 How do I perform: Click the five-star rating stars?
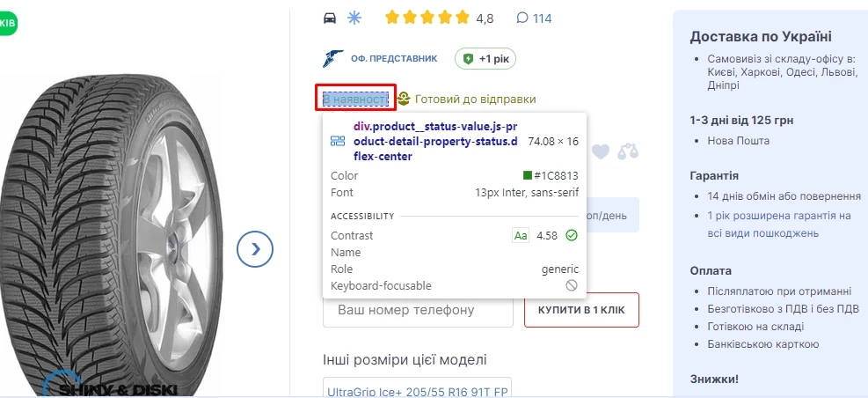(x=427, y=18)
